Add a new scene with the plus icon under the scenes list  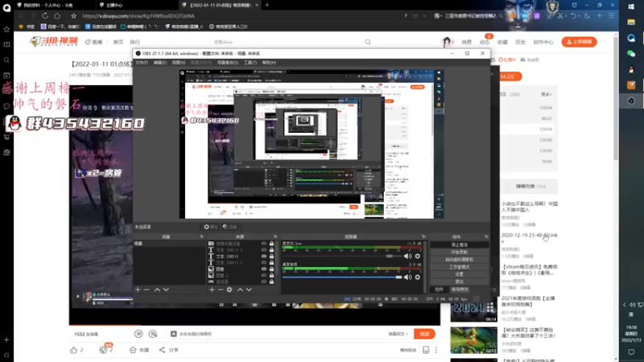click(x=138, y=290)
